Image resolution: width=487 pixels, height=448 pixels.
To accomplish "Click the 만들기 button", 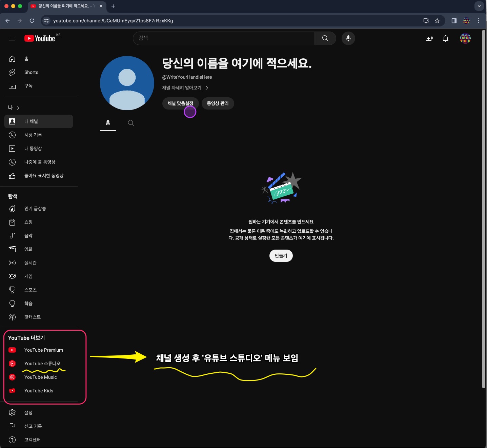I will tap(281, 256).
